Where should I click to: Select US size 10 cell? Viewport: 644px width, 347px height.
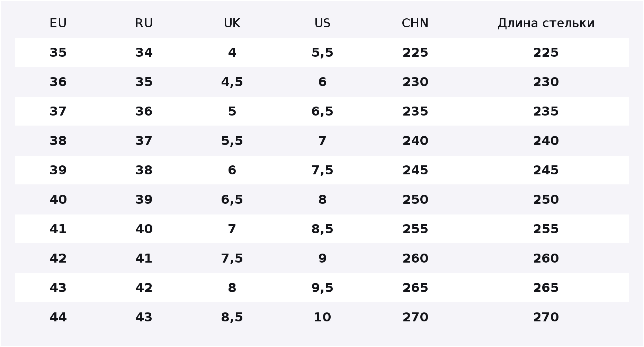click(322, 317)
